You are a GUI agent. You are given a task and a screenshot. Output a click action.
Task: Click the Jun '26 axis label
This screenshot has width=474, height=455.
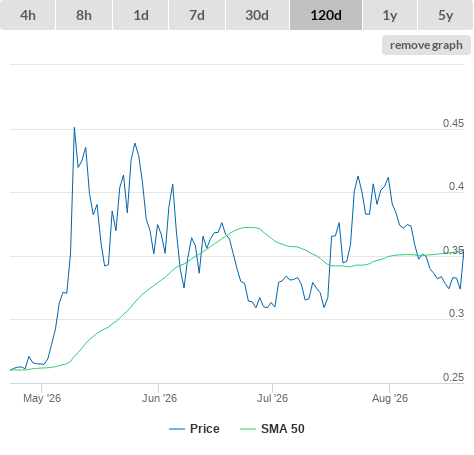(159, 398)
